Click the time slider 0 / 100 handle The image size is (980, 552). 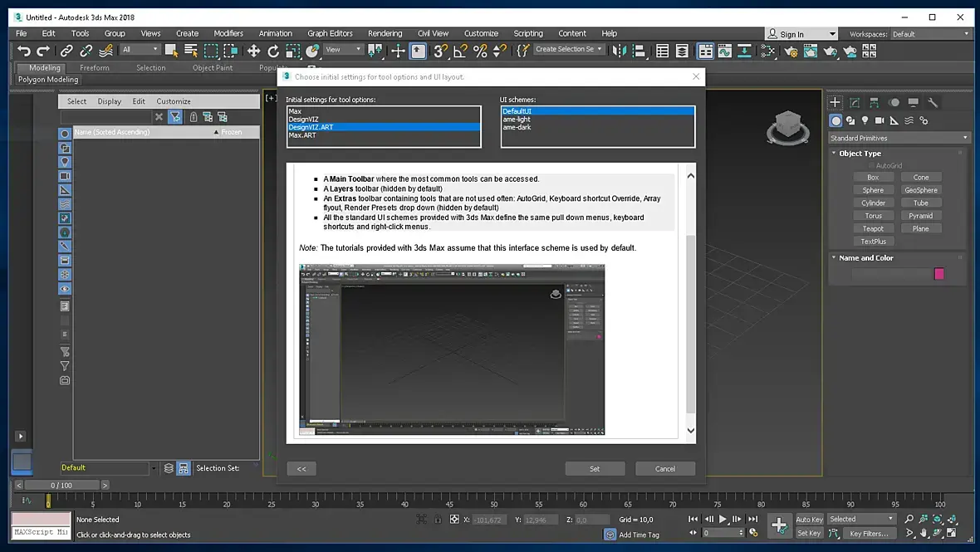tap(61, 486)
